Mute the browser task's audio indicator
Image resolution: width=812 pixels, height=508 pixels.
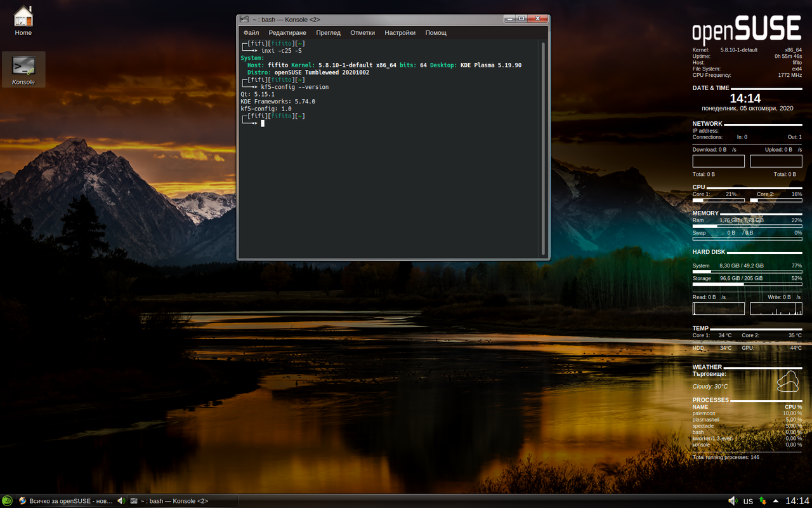point(121,501)
